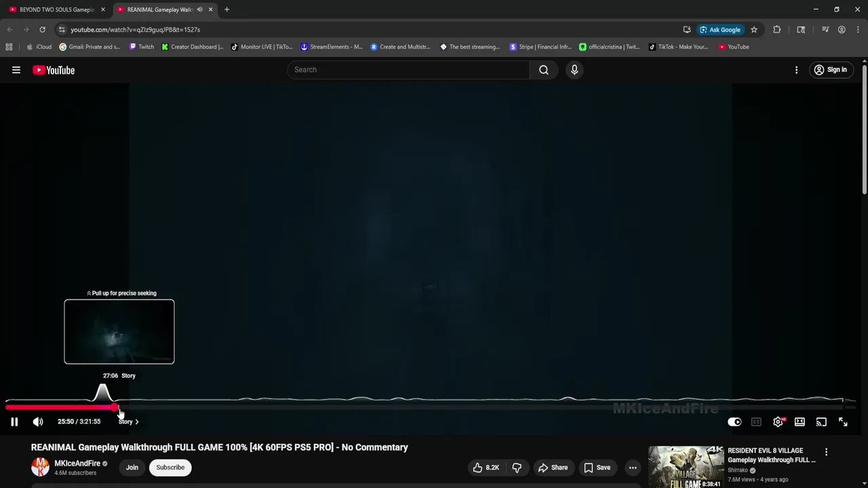Click the seek preview thumbnail
Viewport: 868px width, 488px height.
coord(119,331)
